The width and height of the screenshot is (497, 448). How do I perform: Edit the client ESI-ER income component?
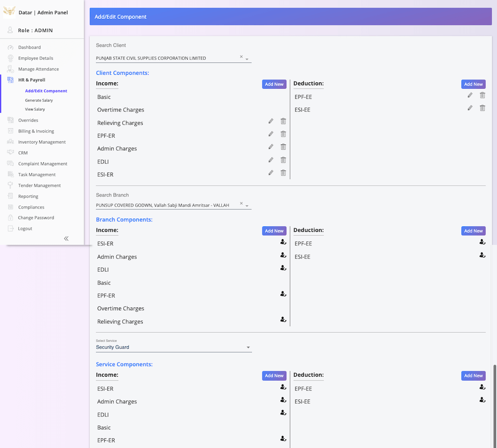pos(271,173)
